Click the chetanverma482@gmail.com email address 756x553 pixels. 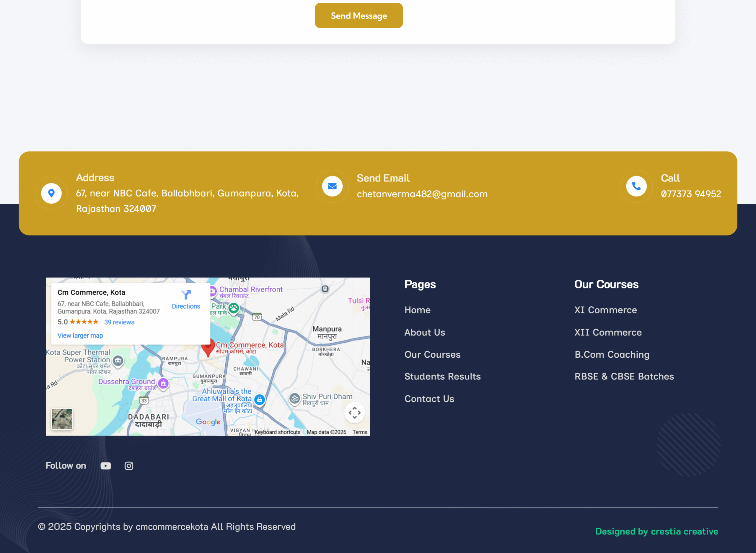(422, 194)
